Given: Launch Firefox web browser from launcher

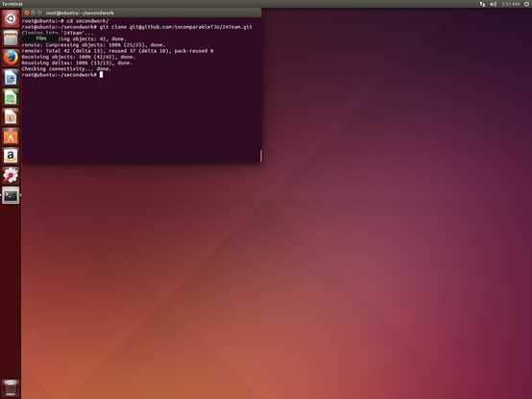Looking at the screenshot, I should (x=11, y=58).
